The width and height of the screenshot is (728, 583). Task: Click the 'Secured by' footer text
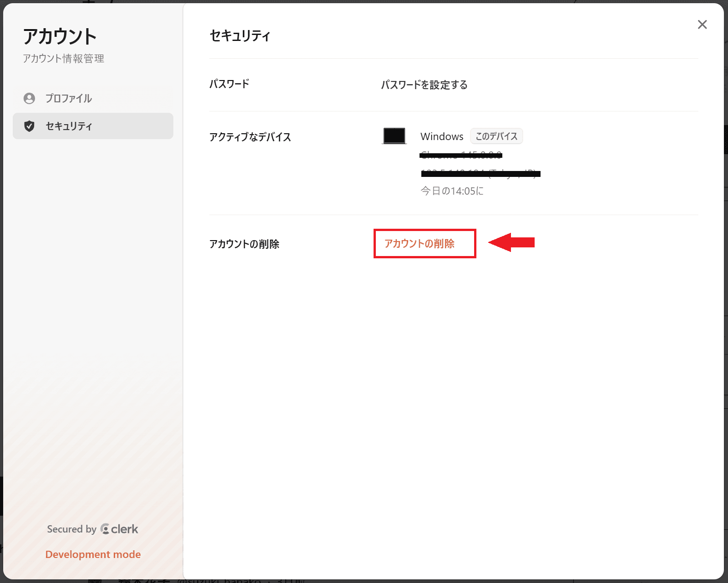click(x=71, y=529)
